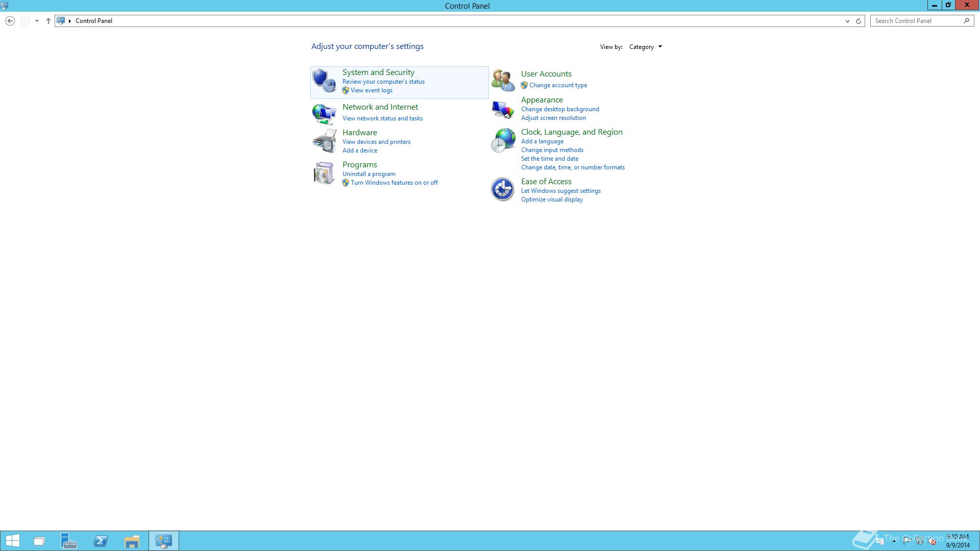Refresh the Control Panel view
Screen dimensions: 980x551
(x=859, y=21)
